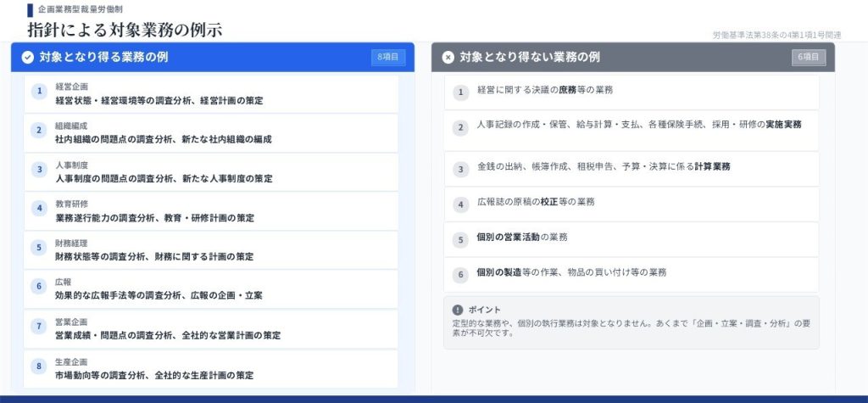
Task: Select the 組織編成 list item
Action: 210,132
